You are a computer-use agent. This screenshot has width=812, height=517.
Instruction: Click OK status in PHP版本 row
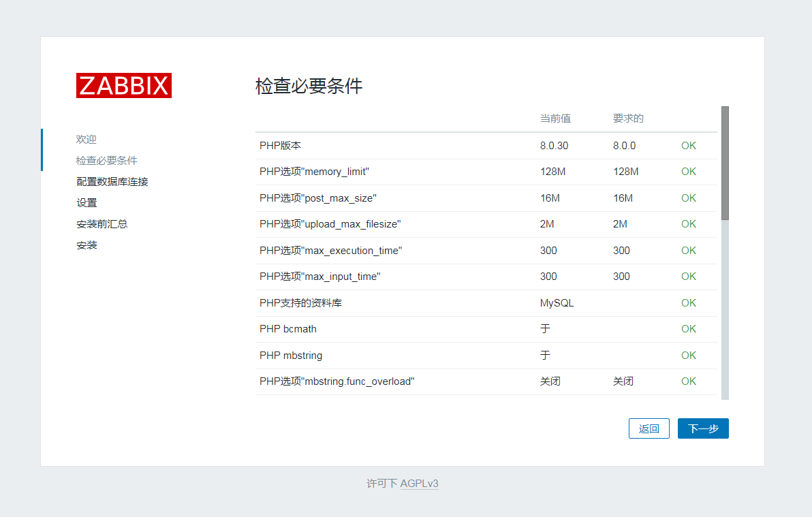[x=689, y=146]
